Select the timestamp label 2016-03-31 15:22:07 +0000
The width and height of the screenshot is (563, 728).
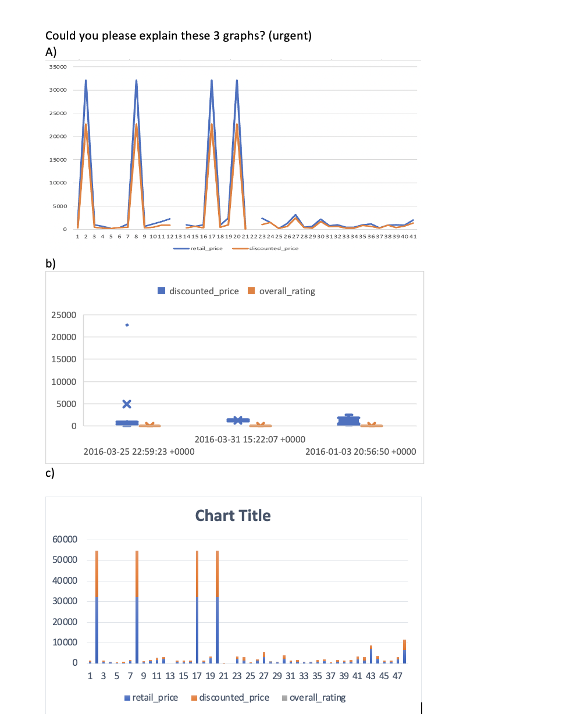click(x=250, y=439)
